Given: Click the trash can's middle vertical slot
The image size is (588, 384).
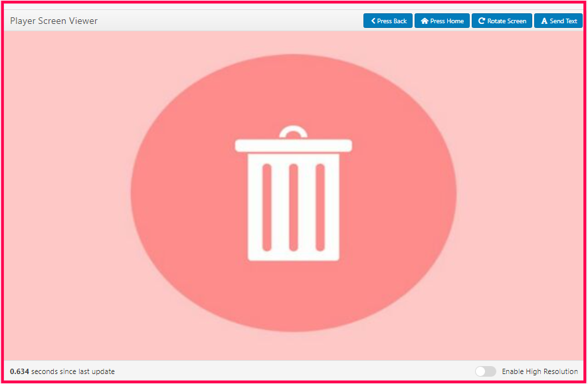Looking at the screenshot, I should tap(293, 207).
